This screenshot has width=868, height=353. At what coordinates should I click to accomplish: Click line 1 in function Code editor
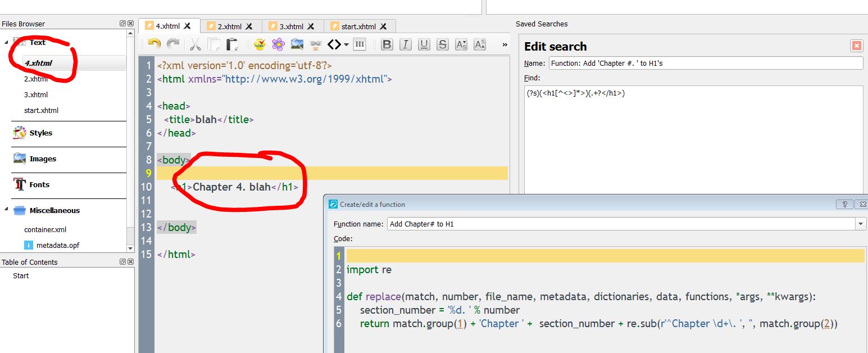pyautogui.click(x=605, y=256)
